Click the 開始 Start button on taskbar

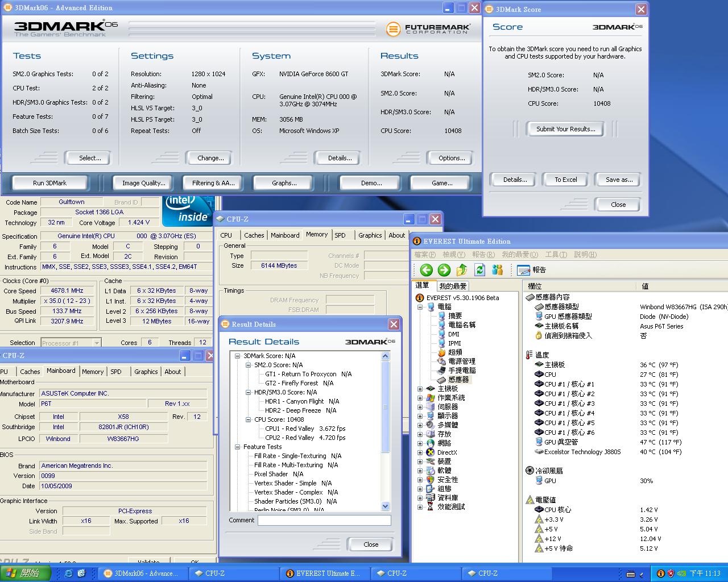(x=25, y=573)
